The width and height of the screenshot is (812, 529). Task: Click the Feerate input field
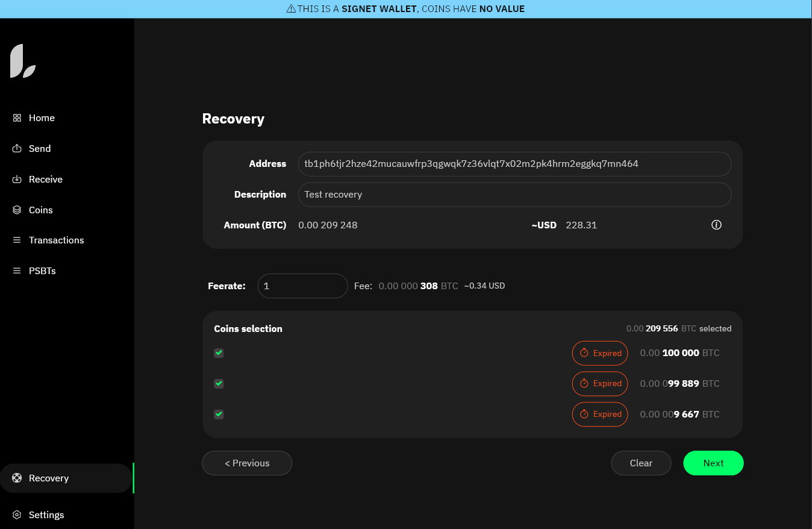tap(302, 286)
